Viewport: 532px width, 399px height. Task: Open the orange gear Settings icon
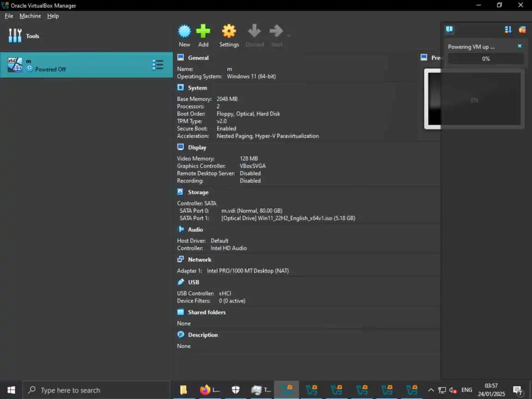(229, 31)
